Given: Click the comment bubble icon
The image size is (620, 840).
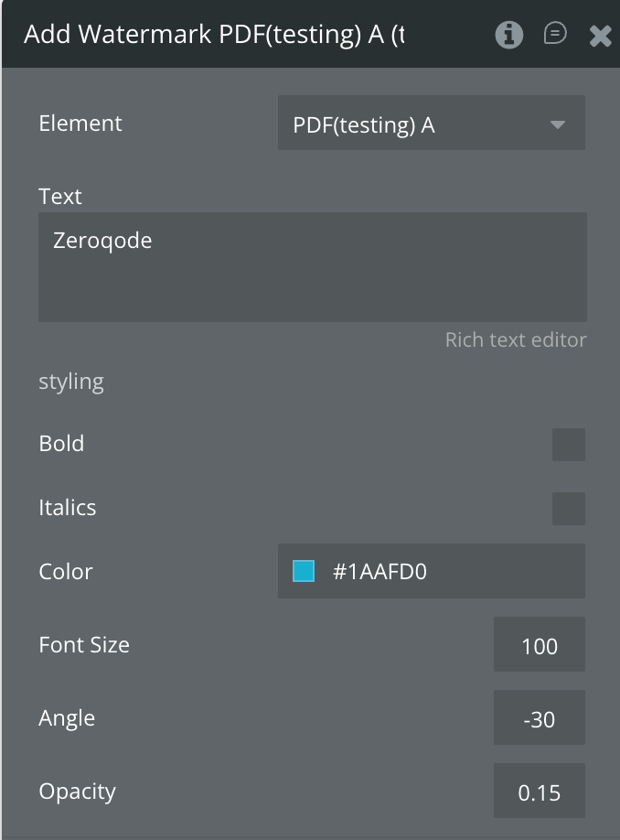Looking at the screenshot, I should (x=555, y=34).
